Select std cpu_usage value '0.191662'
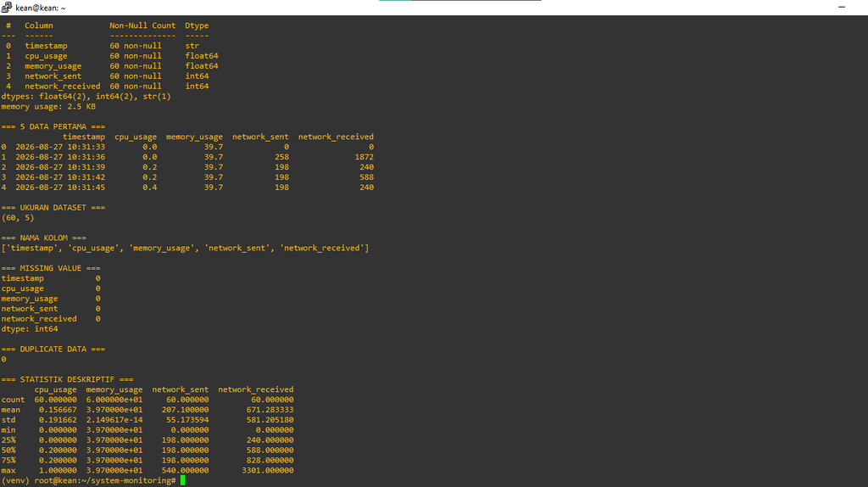 coord(58,420)
